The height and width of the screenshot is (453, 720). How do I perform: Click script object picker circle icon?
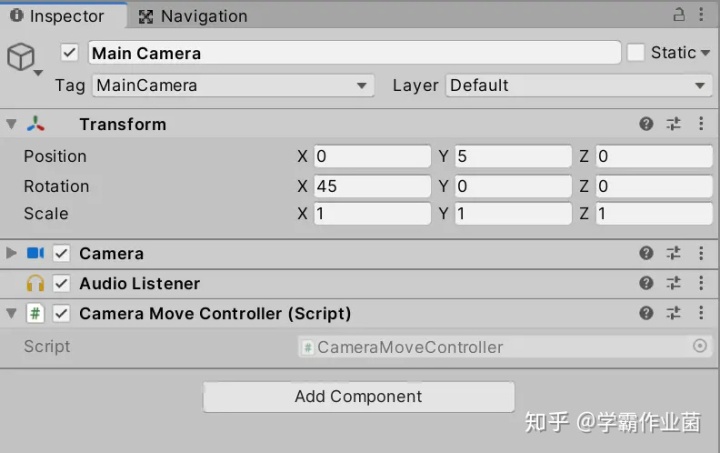point(699,346)
